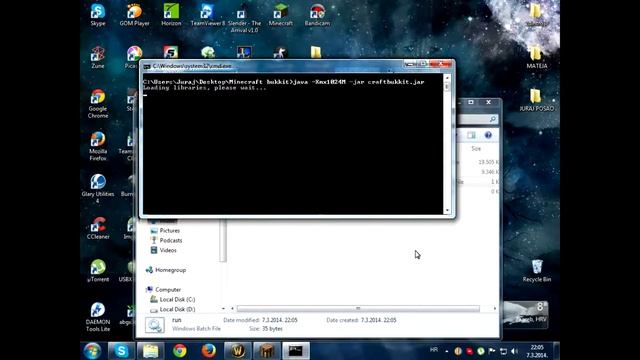Click the run batch file details icon
This screenshot has width=640, height=360.
(x=155, y=325)
